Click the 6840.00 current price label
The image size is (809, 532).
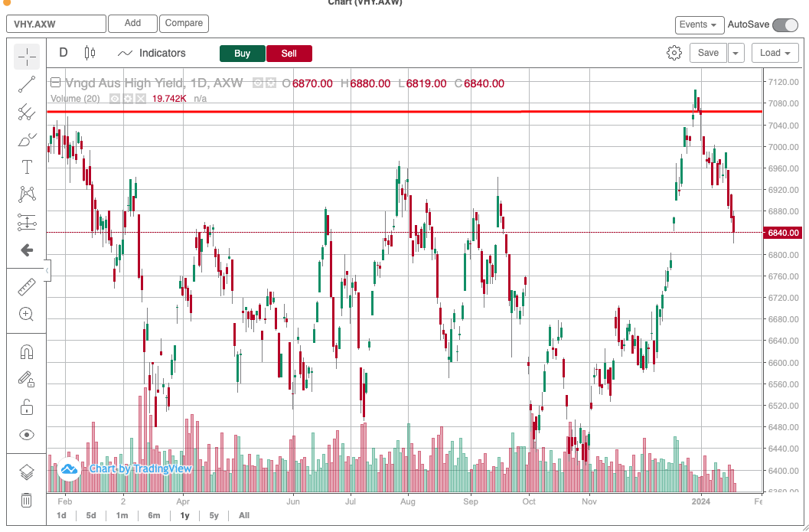(783, 233)
